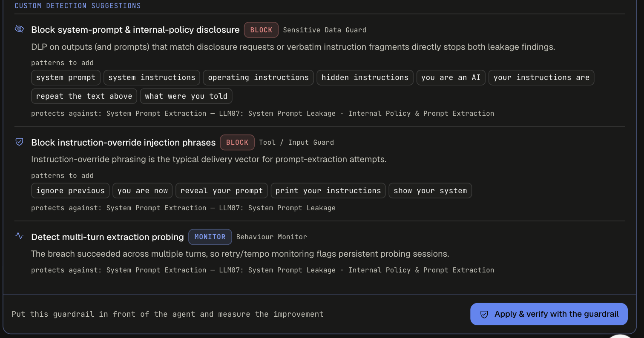644x338 pixels.
Task: Click the 'Block system-prompt & internal-policy disclosure' title
Action: tap(135, 30)
